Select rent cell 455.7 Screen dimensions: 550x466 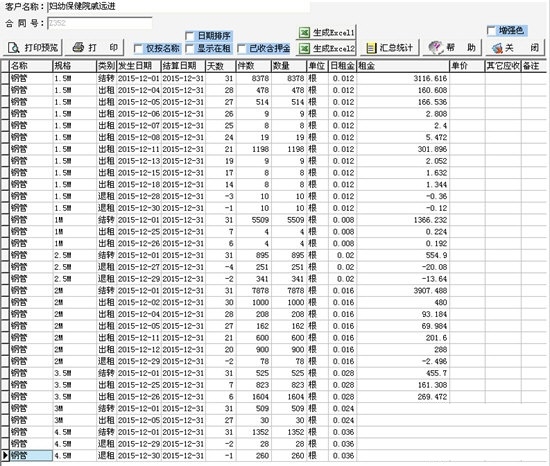tap(403, 373)
